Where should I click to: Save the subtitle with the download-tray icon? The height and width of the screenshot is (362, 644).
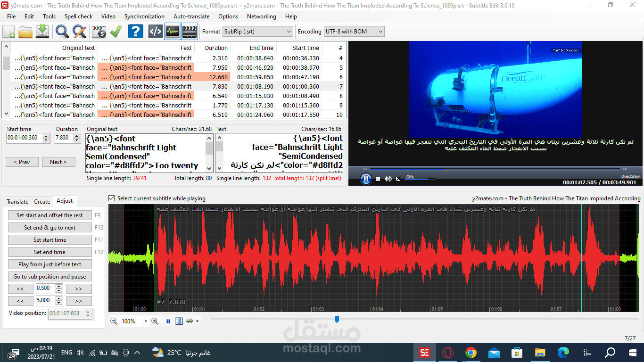point(42,32)
